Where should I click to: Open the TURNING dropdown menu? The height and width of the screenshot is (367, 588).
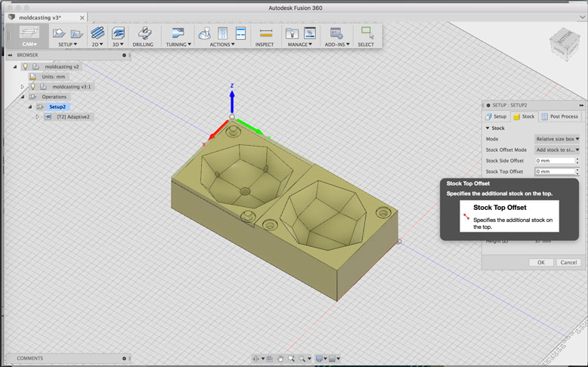(x=178, y=45)
